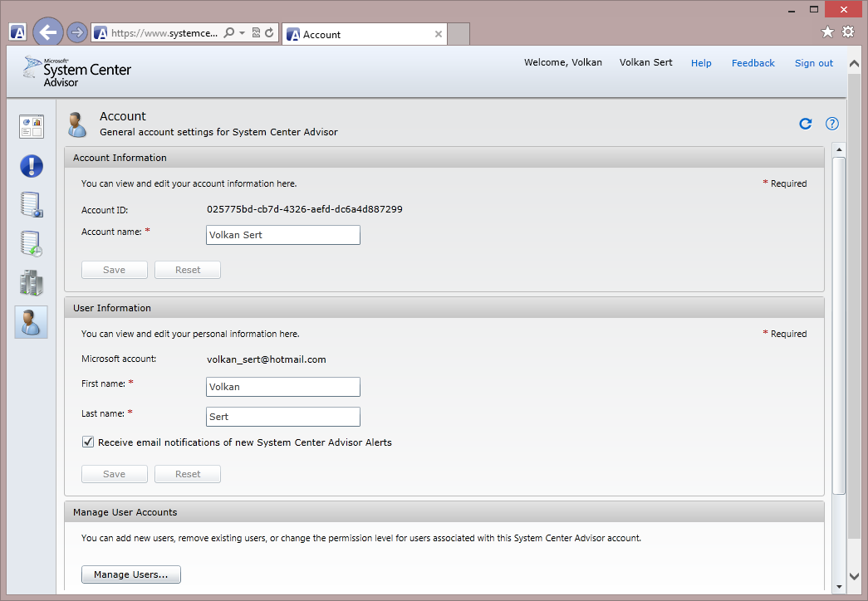Click the Volkan Sert name in header
The image size is (868, 601).
(646, 62)
